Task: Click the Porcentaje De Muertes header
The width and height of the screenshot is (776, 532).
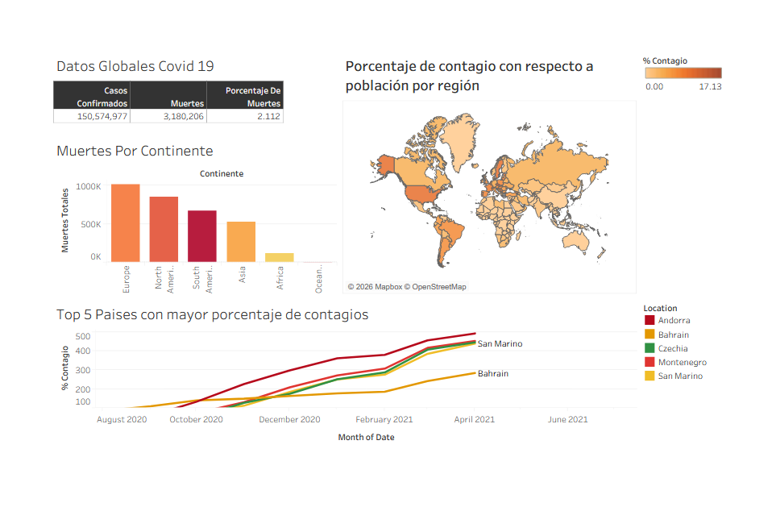Action: click(245, 95)
